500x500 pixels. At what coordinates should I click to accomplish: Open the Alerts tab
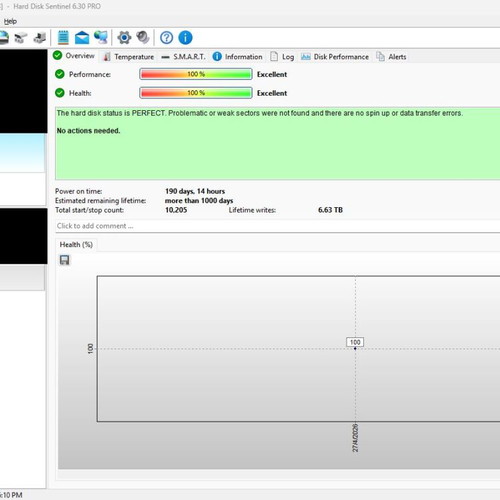pyautogui.click(x=391, y=57)
